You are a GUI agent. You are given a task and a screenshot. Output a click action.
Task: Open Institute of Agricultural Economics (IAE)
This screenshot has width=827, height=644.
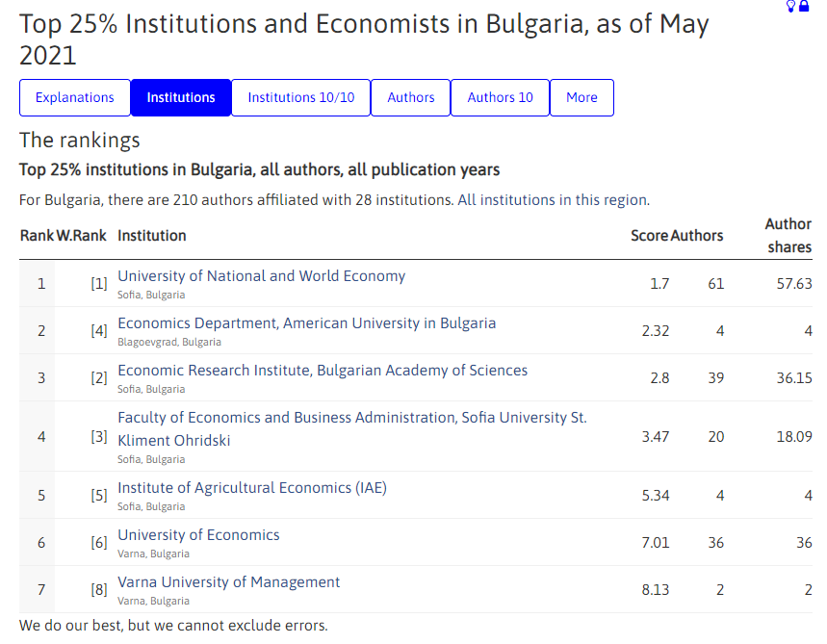(x=252, y=488)
